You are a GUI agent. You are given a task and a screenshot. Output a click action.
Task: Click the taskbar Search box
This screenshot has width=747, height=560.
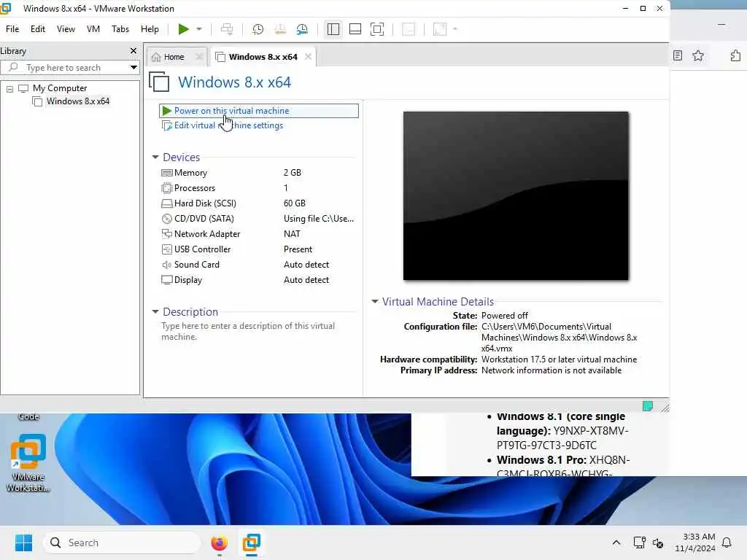pyautogui.click(x=122, y=542)
